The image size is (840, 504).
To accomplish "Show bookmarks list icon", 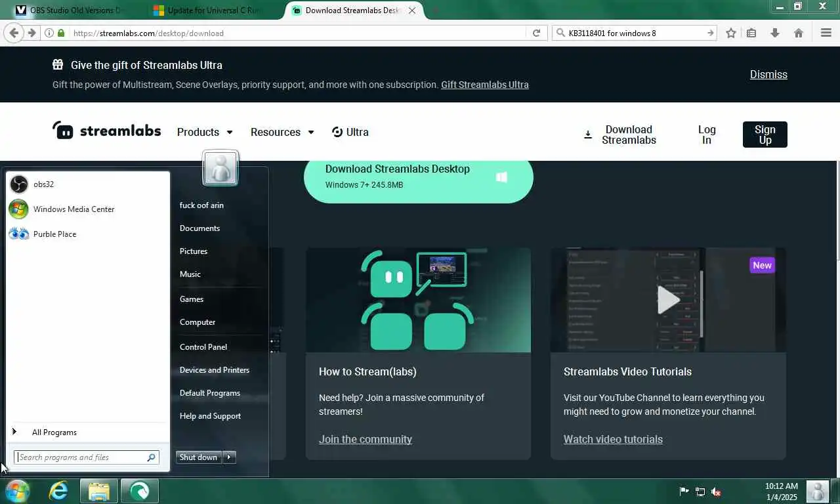I will click(x=752, y=33).
